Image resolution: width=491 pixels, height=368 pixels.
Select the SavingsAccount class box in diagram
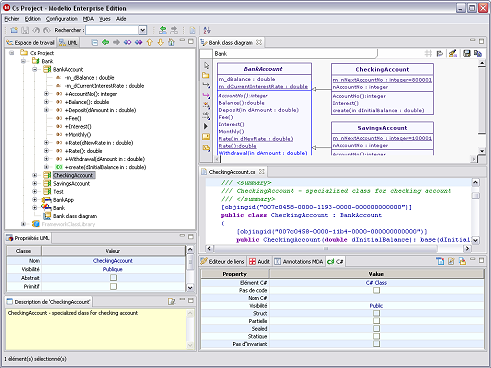pos(382,138)
